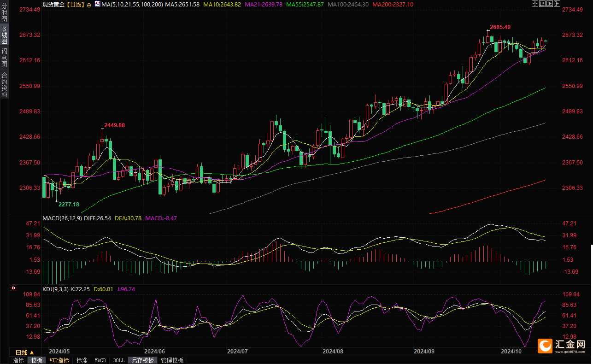Switch to the 模板 bottom tab
Screen dimensions: 593x364
point(36,360)
